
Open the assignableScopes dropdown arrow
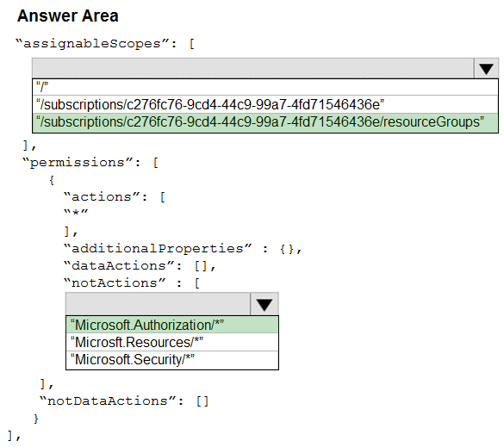point(486,68)
